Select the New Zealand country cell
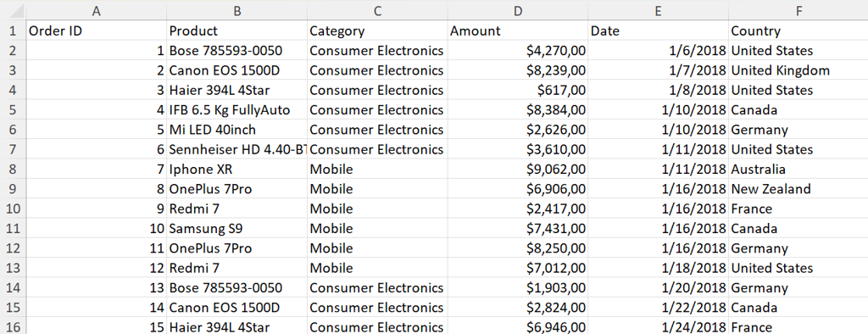Image resolution: width=868 pixels, height=334 pixels. coord(798,189)
